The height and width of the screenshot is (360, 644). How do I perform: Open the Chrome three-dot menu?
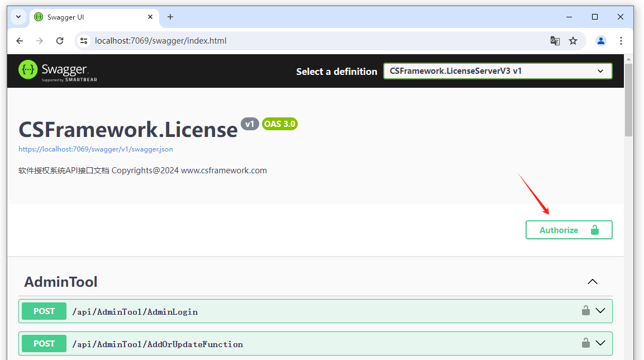click(x=621, y=41)
